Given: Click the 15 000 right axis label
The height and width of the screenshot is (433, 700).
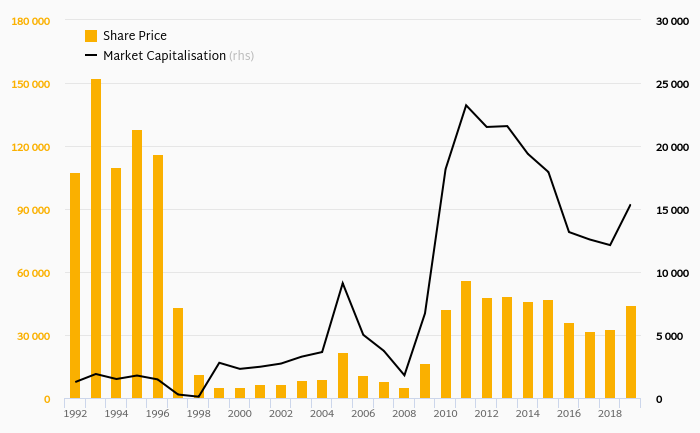Looking at the screenshot, I should (671, 210).
